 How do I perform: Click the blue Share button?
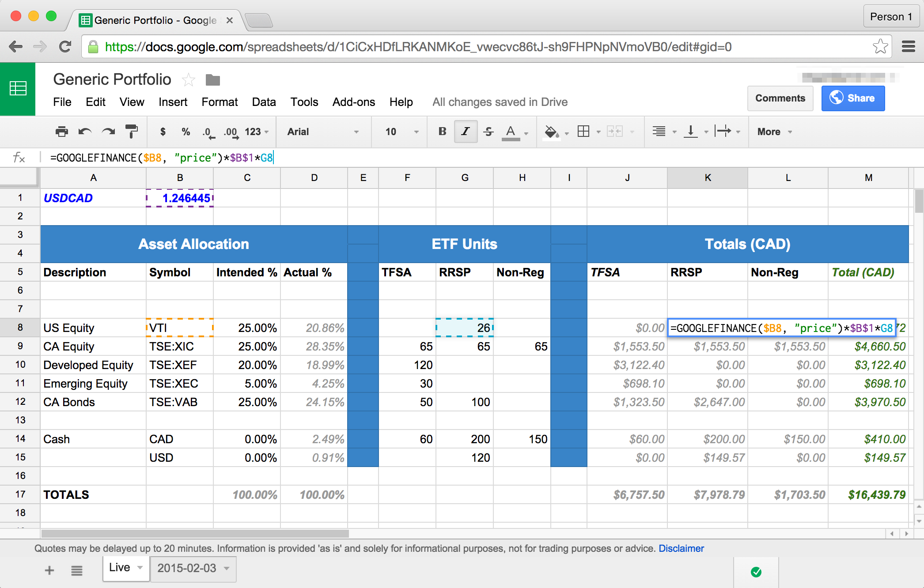853,98
